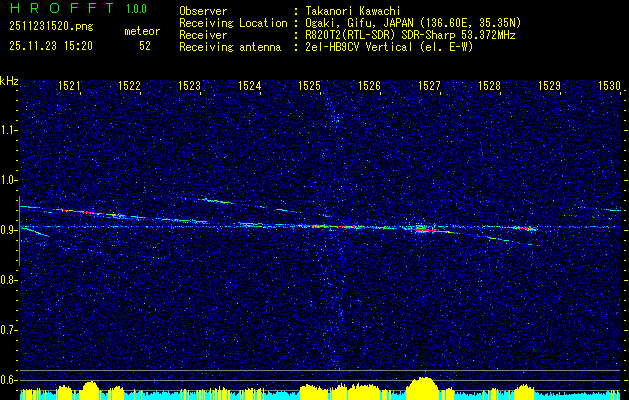Click the meteor label
The image size is (629, 400).
pos(142,31)
